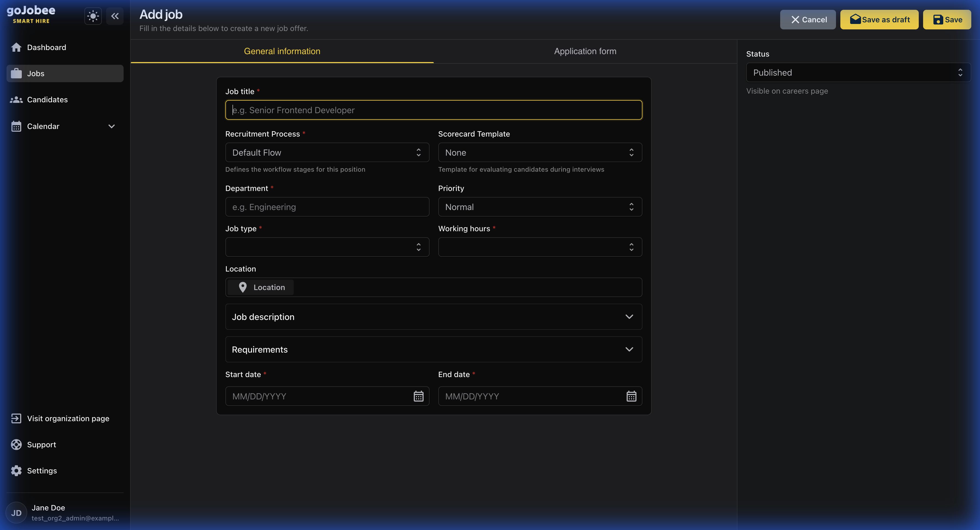Open Recruitment Process Default Flow dropdown
Image resolution: width=980 pixels, height=530 pixels.
point(327,152)
